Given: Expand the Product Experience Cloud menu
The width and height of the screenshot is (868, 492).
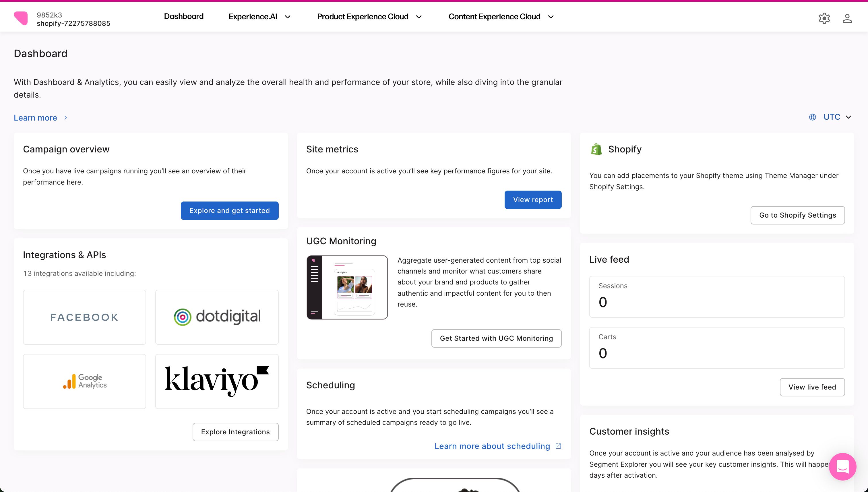Looking at the screenshot, I should [369, 17].
